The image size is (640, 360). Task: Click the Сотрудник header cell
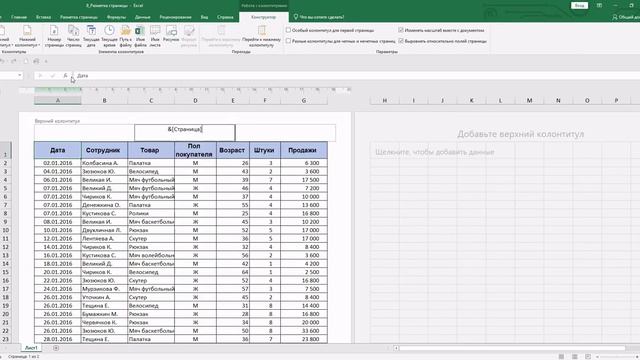point(104,150)
